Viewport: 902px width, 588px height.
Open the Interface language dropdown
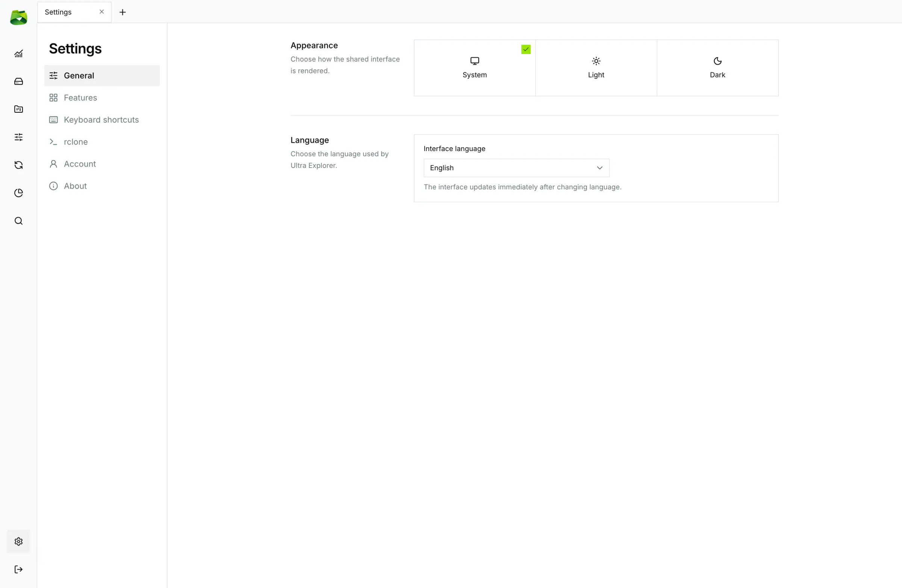pos(516,168)
